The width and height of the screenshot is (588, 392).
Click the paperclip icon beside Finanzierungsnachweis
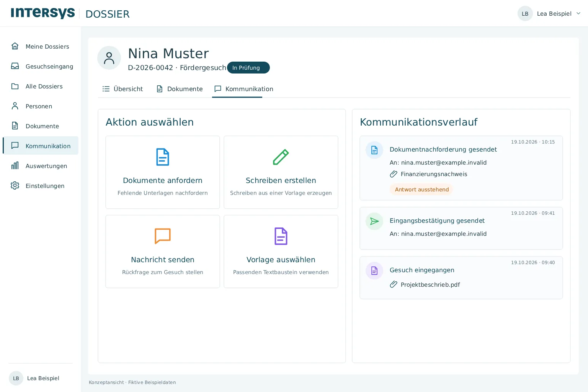pyautogui.click(x=394, y=174)
